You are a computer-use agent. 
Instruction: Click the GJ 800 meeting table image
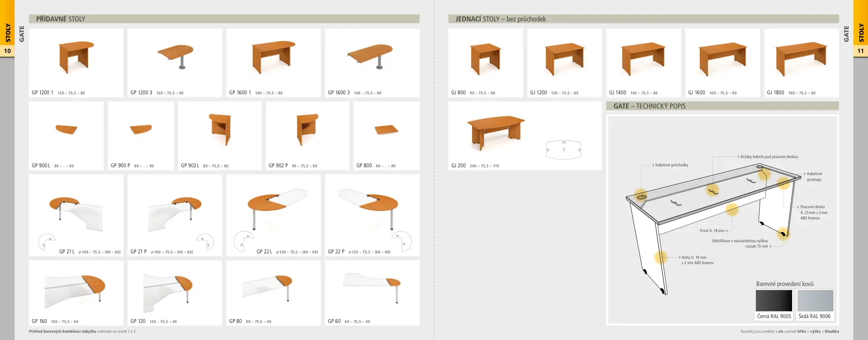[486, 58]
